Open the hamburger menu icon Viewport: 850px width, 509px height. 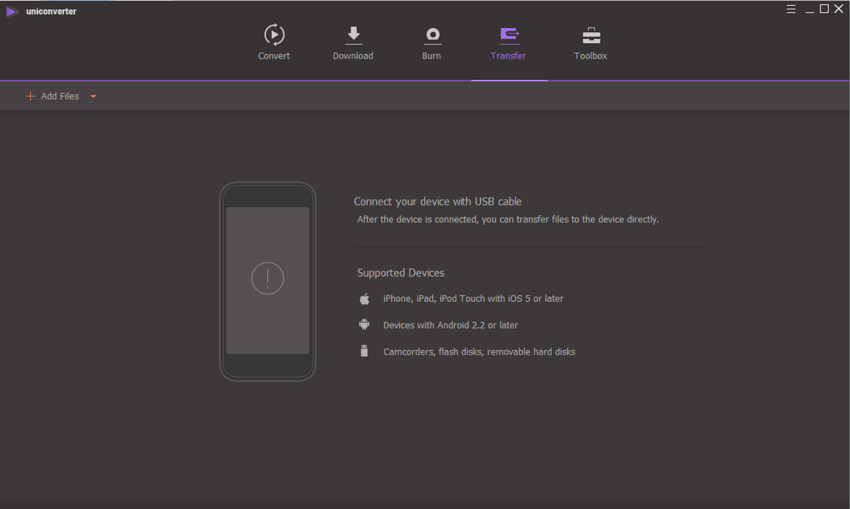pos(791,9)
